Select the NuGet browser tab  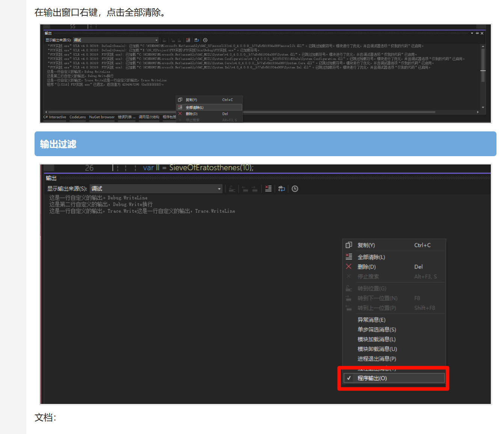(x=102, y=117)
